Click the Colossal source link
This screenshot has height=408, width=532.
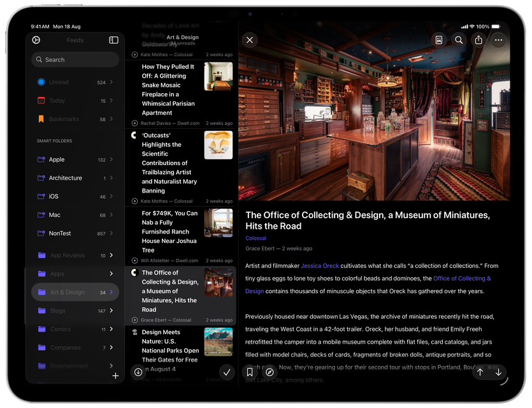pos(256,238)
